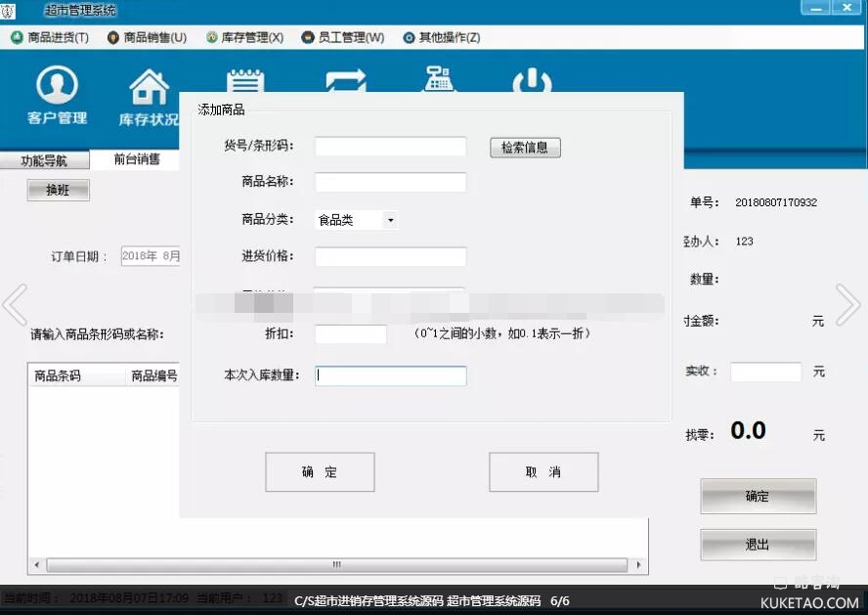Focus the 进货价格 input field
Viewport: 868px width, 615px height.
pyautogui.click(x=390, y=256)
